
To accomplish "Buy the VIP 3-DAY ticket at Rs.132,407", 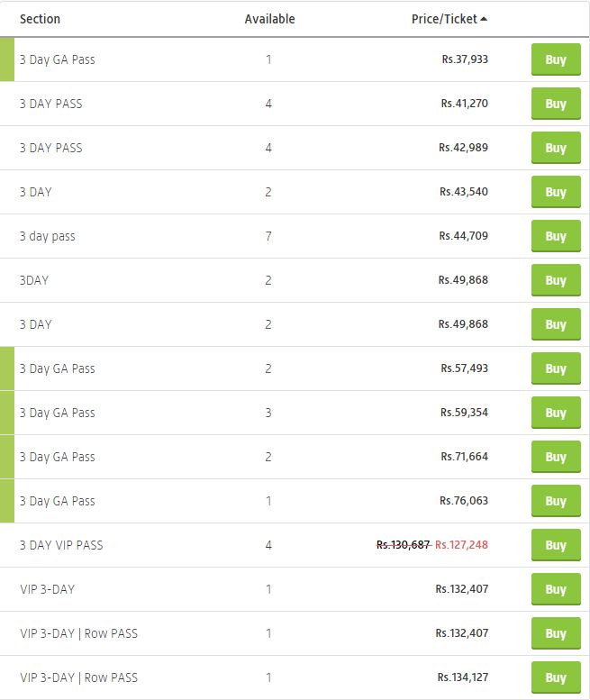I will (x=556, y=589).
